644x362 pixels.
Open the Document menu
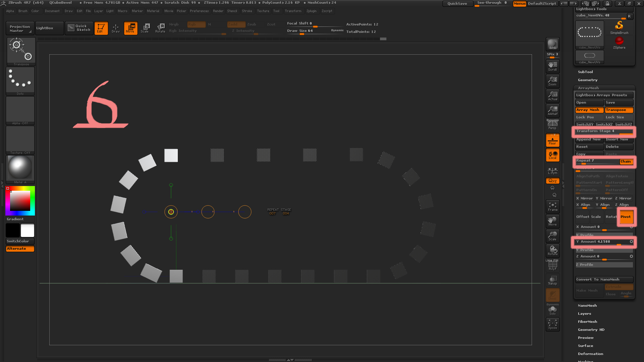click(x=52, y=11)
